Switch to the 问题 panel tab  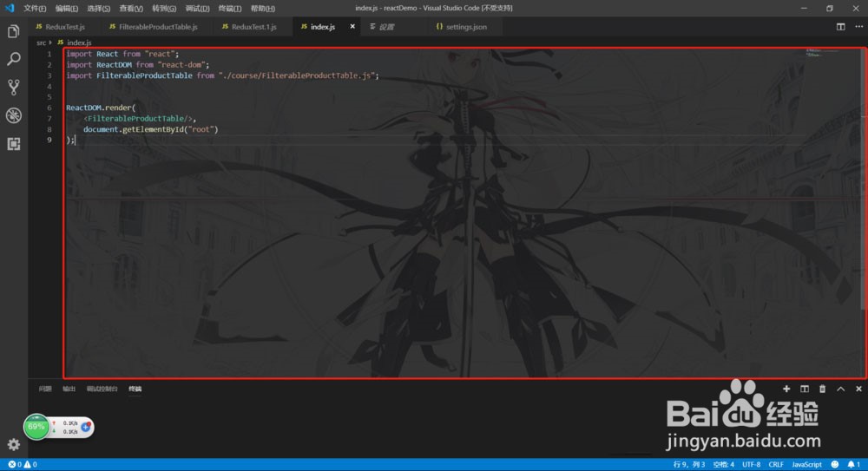click(x=45, y=389)
